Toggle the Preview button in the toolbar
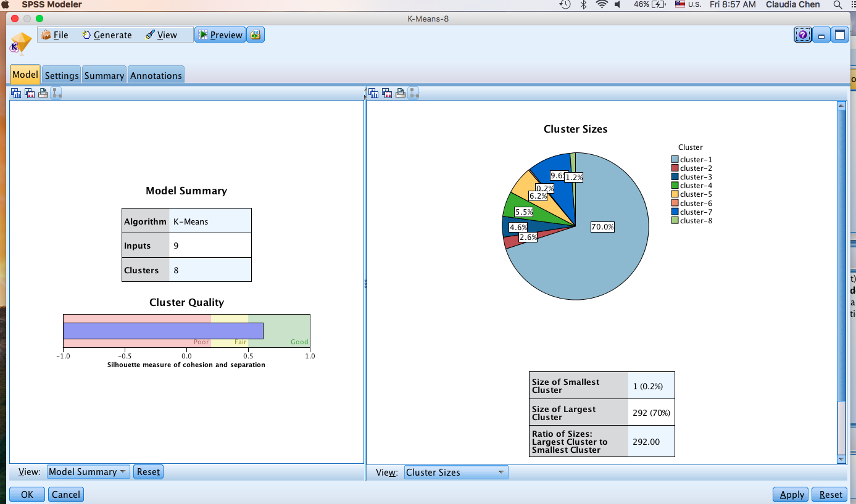856x504 pixels. pyautogui.click(x=220, y=35)
